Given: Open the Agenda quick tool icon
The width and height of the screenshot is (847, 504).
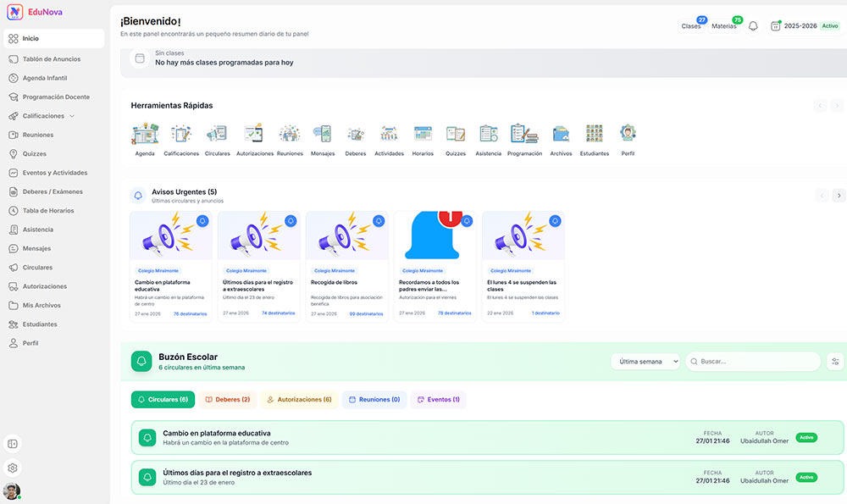Looking at the screenshot, I should coord(145,135).
